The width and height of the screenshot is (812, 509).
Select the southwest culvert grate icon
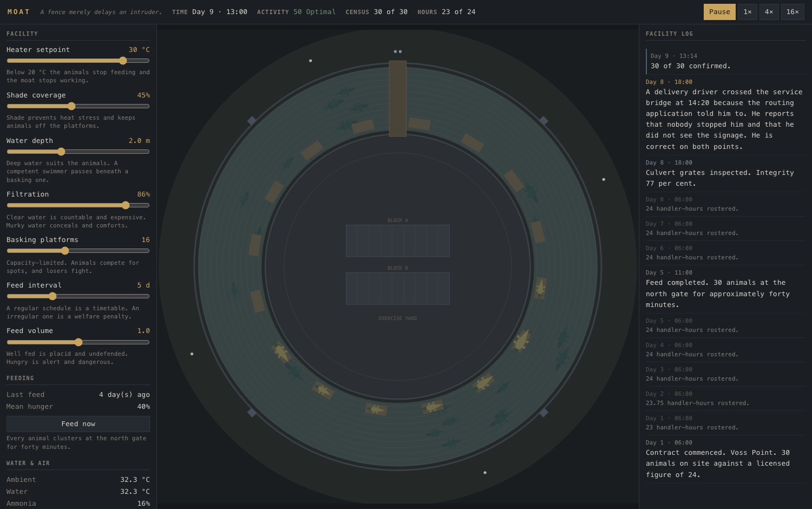[x=252, y=413]
